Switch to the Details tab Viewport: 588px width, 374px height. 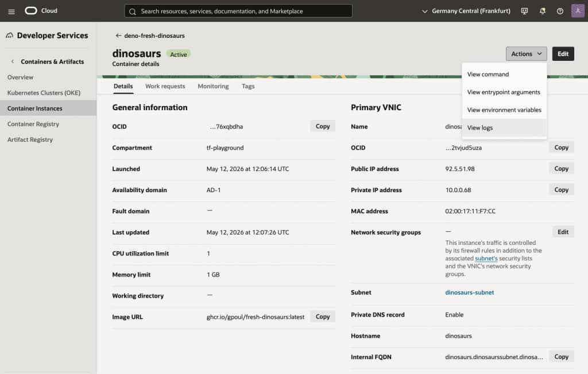(123, 86)
